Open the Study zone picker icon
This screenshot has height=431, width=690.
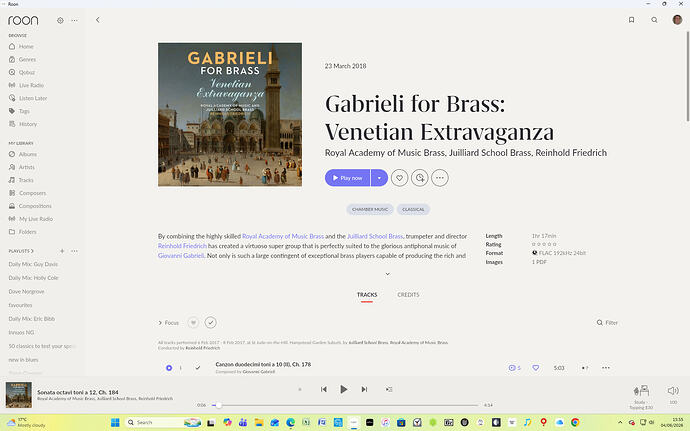[x=641, y=390]
